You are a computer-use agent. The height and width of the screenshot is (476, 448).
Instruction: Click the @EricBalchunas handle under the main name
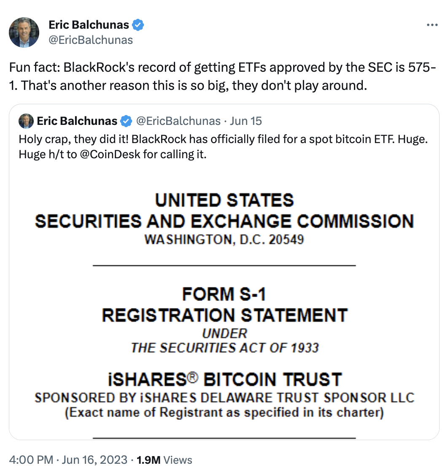pos(91,40)
